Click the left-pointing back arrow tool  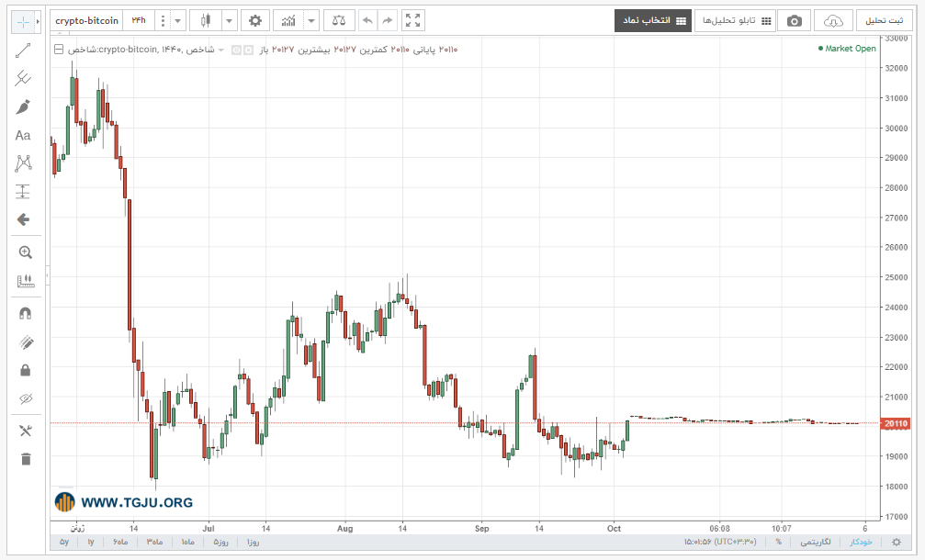pos(23,219)
